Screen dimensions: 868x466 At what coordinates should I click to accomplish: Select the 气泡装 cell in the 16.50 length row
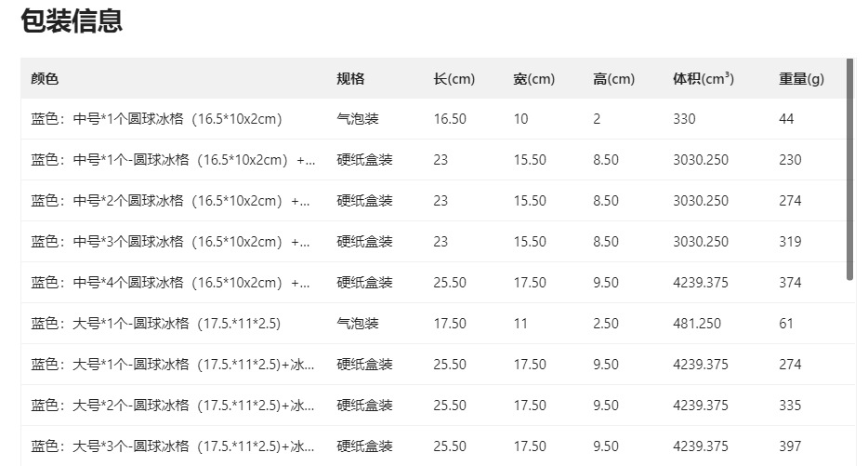(x=358, y=119)
